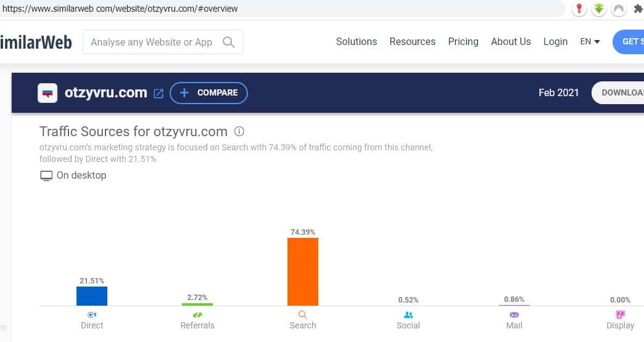Viewport: 644px width, 342px height.
Task: Click the 2.72% Referrals value
Action: pyautogui.click(x=197, y=297)
